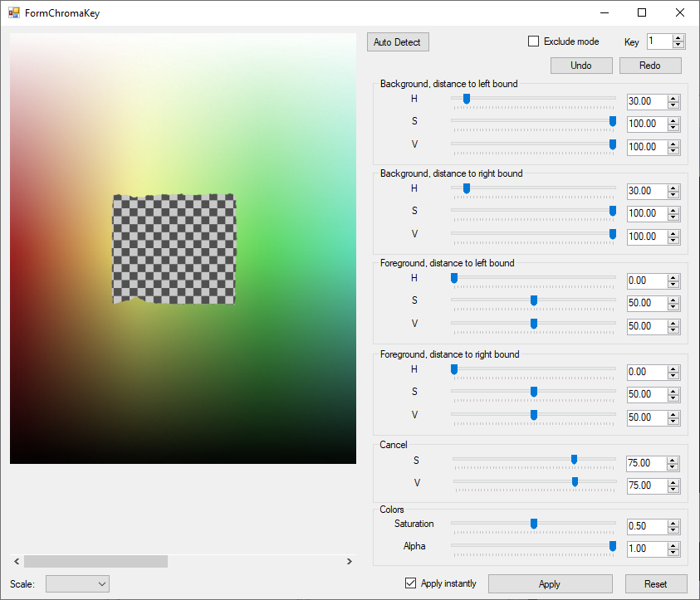Decrement Foreground right bound S spinner down
The width and height of the screenshot is (700, 600).
[673, 398]
